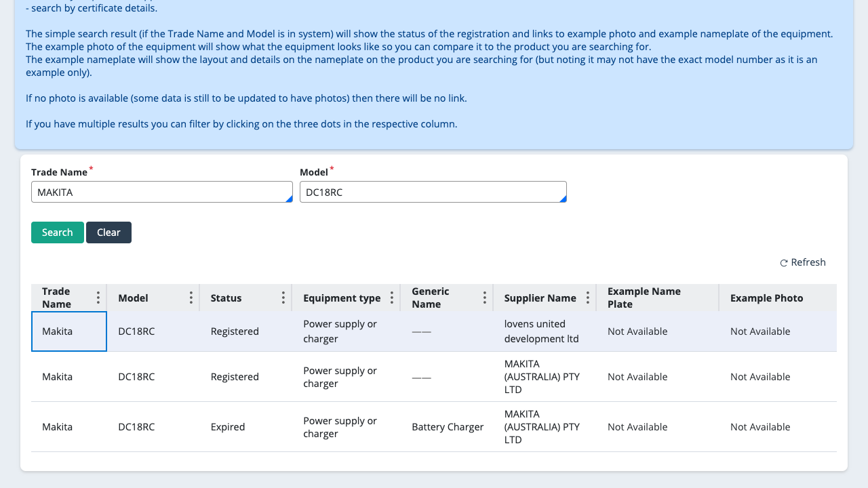The image size is (868, 488).
Task: Click the Registered status in the second row
Action: point(235,377)
